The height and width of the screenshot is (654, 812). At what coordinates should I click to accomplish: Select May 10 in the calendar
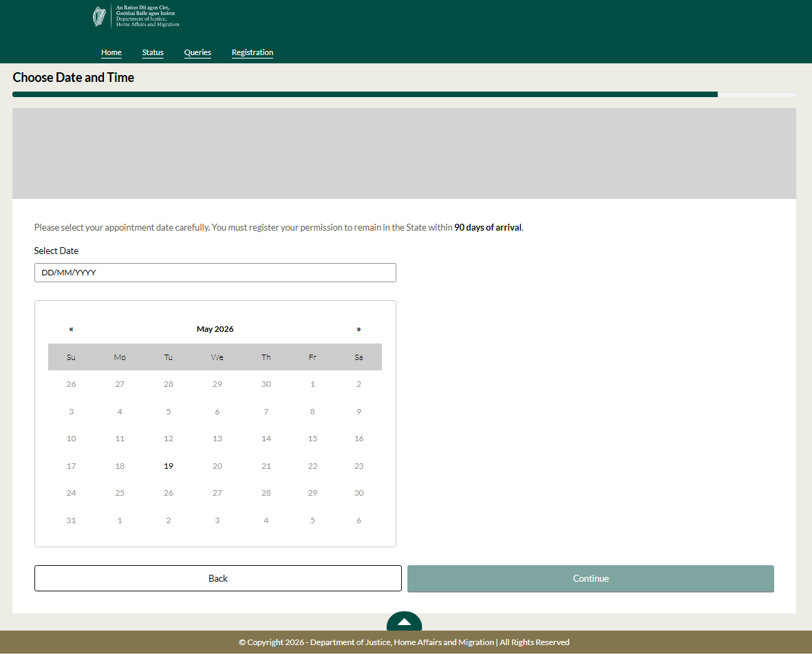[x=72, y=439]
